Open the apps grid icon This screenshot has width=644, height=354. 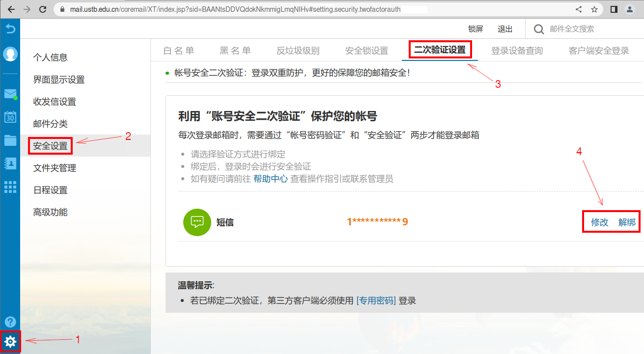pos(10,187)
